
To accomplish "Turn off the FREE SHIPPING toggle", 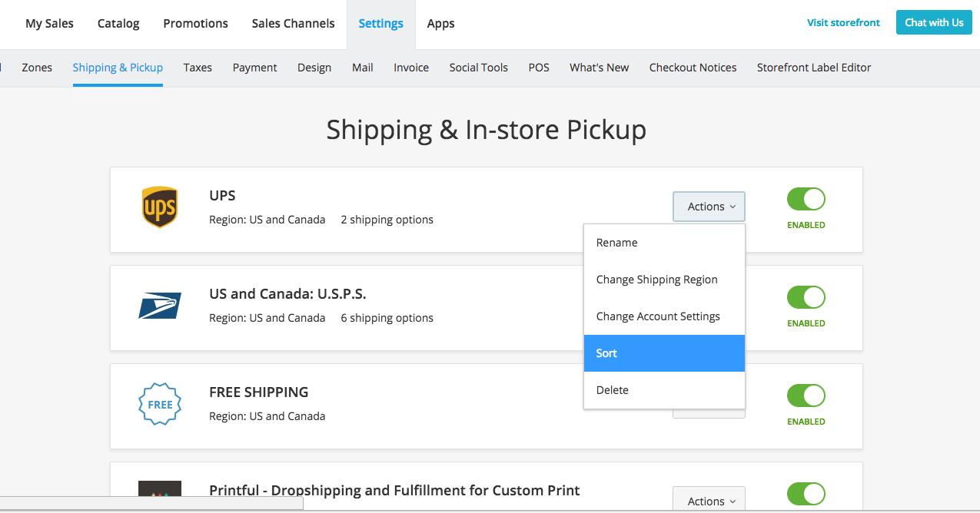I will (806, 396).
